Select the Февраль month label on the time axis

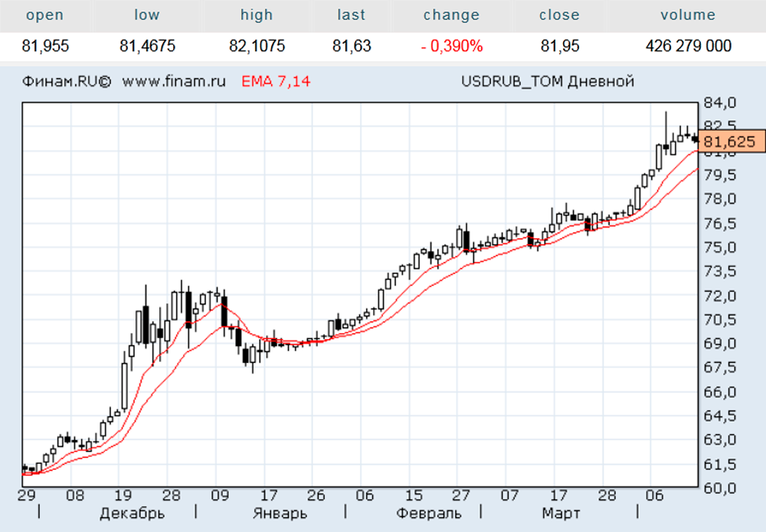point(429,514)
